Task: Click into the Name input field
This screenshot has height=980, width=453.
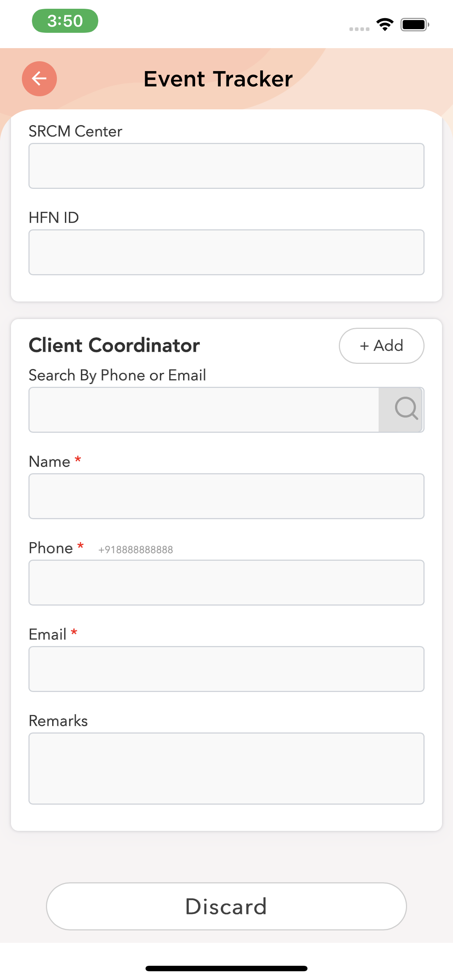Action: point(226,496)
